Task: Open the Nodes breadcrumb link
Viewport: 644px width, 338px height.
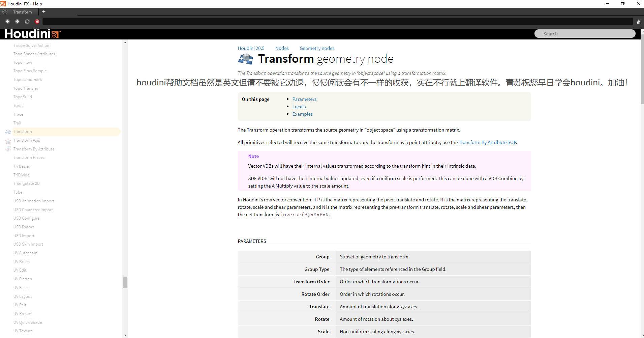Action: 282,48
